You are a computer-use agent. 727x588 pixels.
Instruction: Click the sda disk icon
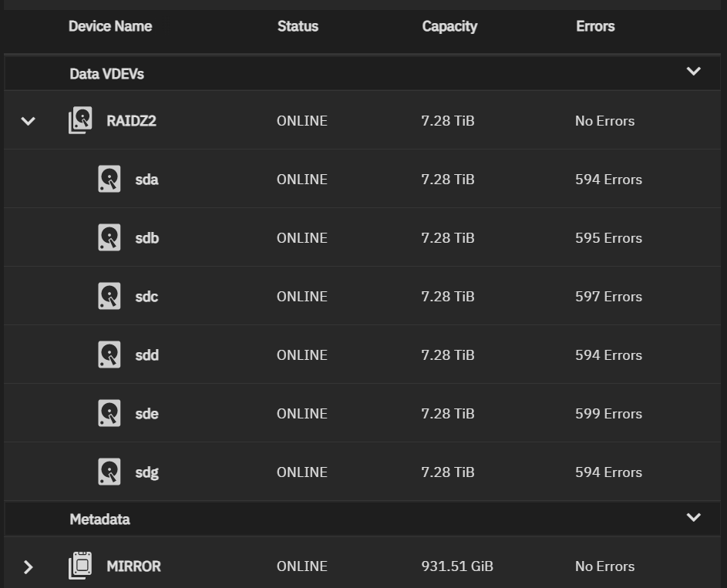109,179
